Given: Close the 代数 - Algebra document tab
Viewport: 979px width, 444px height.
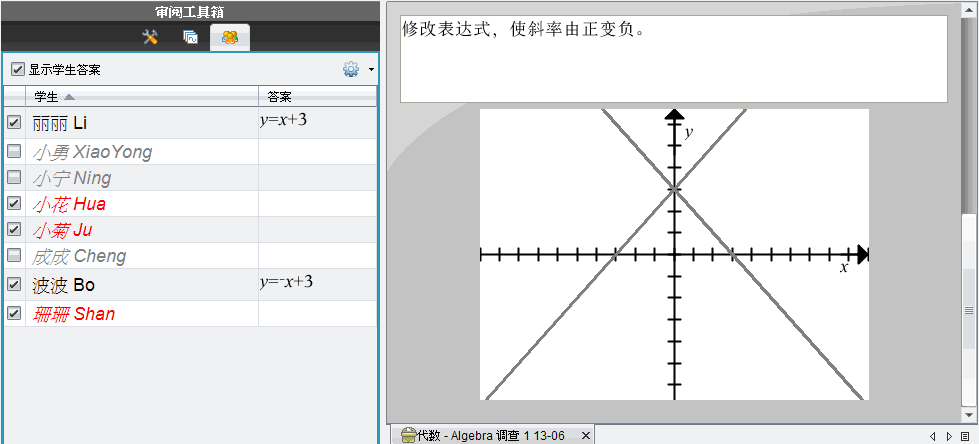Looking at the screenshot, I should coord(586,436).
